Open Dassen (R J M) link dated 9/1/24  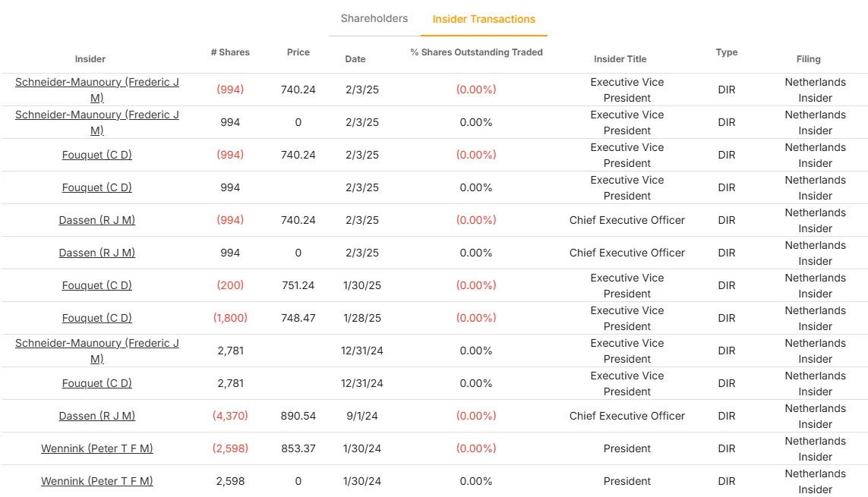click(x=97, y=416)
